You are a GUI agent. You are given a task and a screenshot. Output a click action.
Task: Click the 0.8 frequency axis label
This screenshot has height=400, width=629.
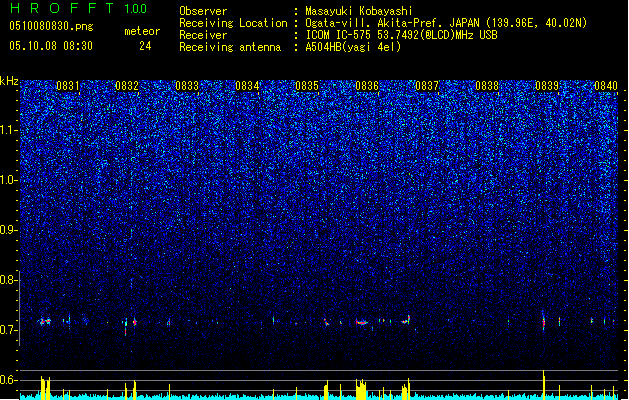pyautogui.click(x=9, y=280)
